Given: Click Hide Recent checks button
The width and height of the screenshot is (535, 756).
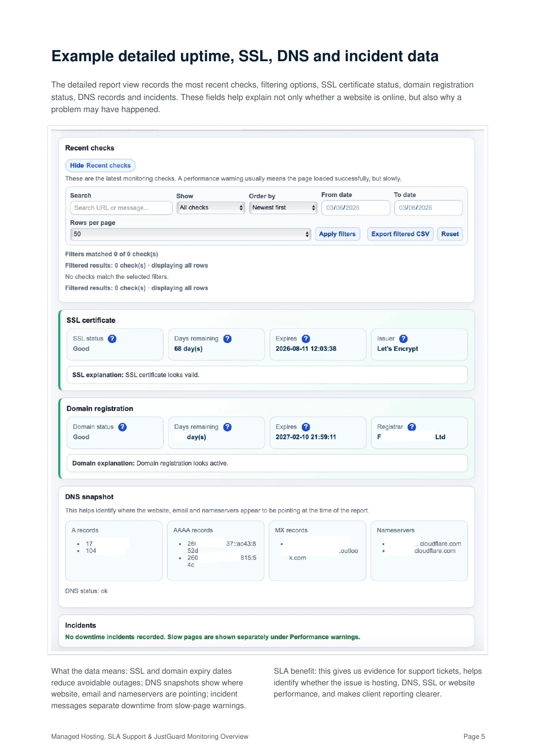Looking at the screenshot, I should pyautogui.click(x=100, y=166).
